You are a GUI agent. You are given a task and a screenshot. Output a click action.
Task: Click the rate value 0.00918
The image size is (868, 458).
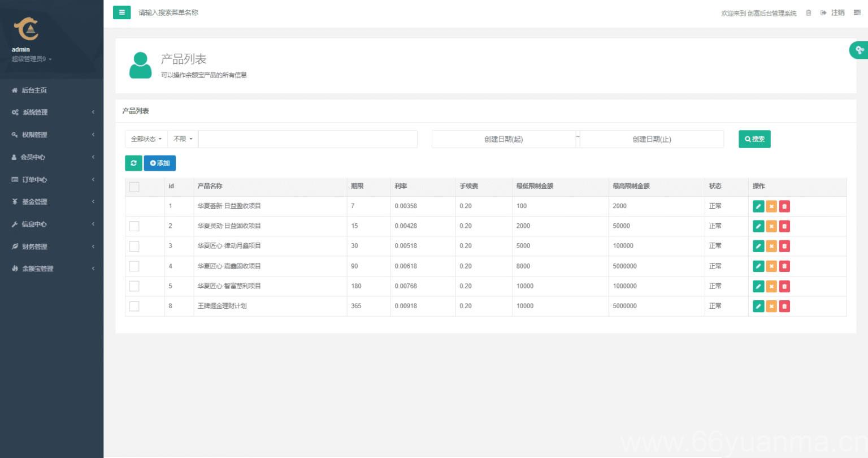pyautogui.click(x=406, y=306)
